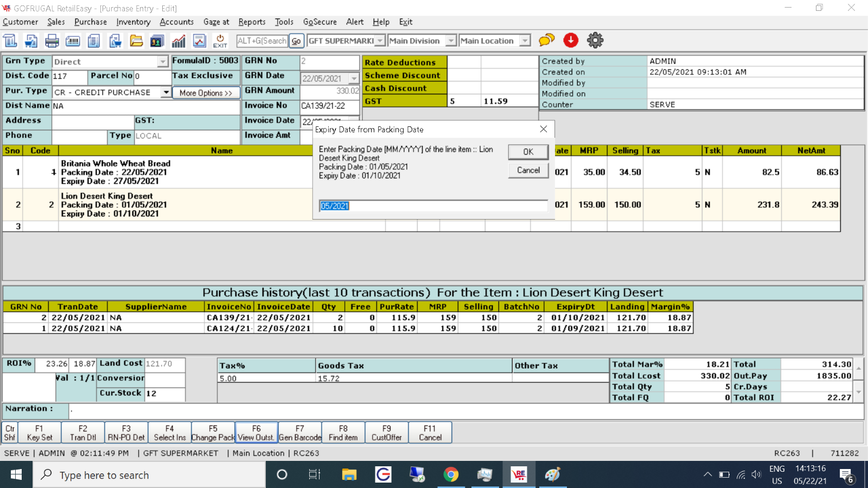Open Chrome from the Windows taskbar
Viewport: 868px width, 488px height.
[451, 475]
